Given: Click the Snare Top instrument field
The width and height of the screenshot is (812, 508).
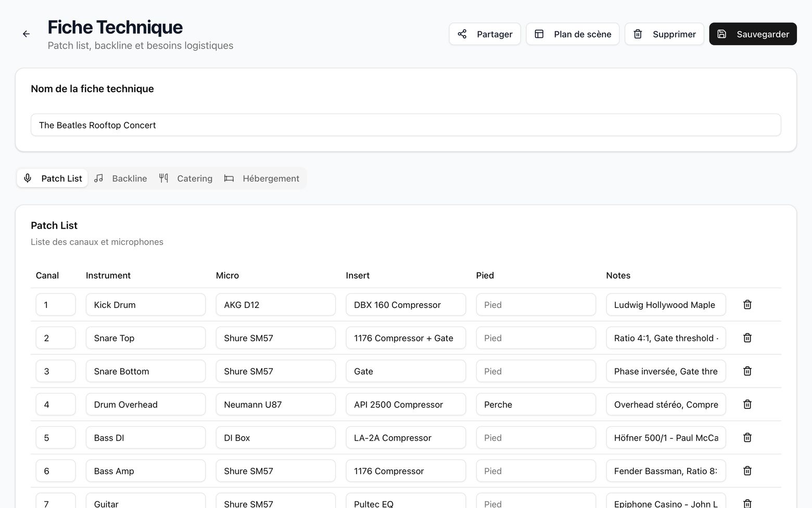Looking at the screenshot, I should (146, 338).
